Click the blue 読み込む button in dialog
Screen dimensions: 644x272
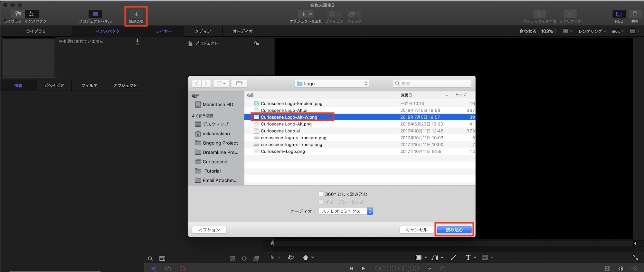tap(454, 230)
